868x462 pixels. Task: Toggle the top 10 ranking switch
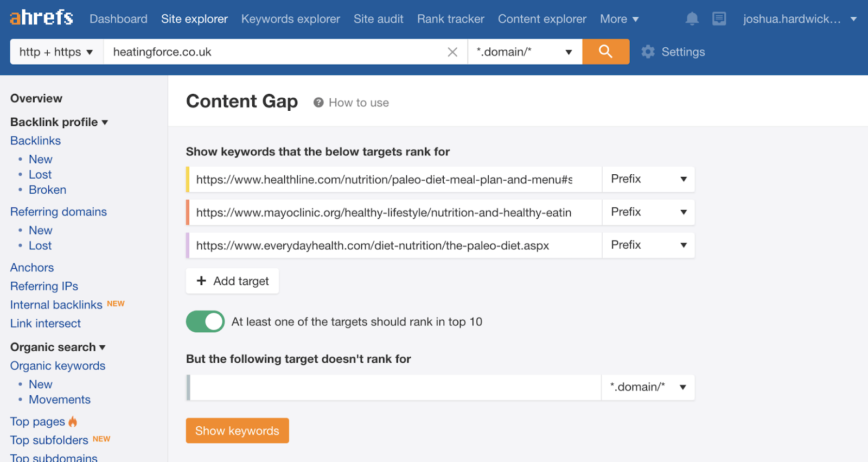click(x=205, y=321)
